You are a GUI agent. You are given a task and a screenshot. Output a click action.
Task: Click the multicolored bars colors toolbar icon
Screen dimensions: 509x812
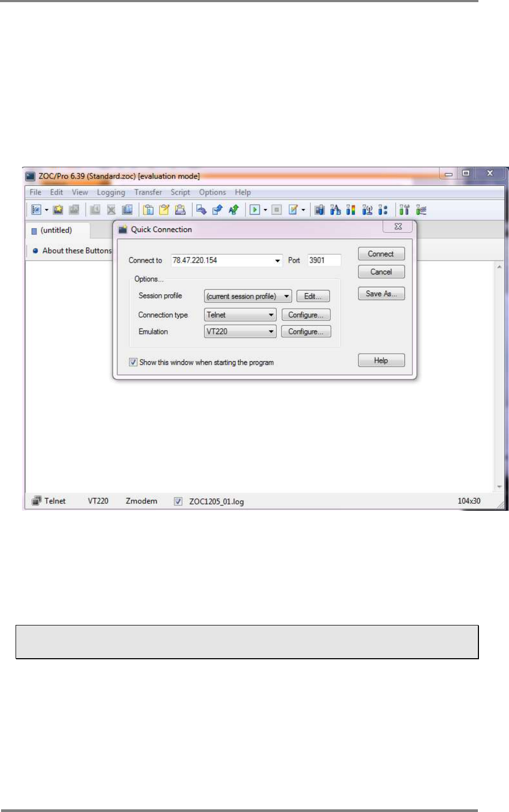(351, 210)
